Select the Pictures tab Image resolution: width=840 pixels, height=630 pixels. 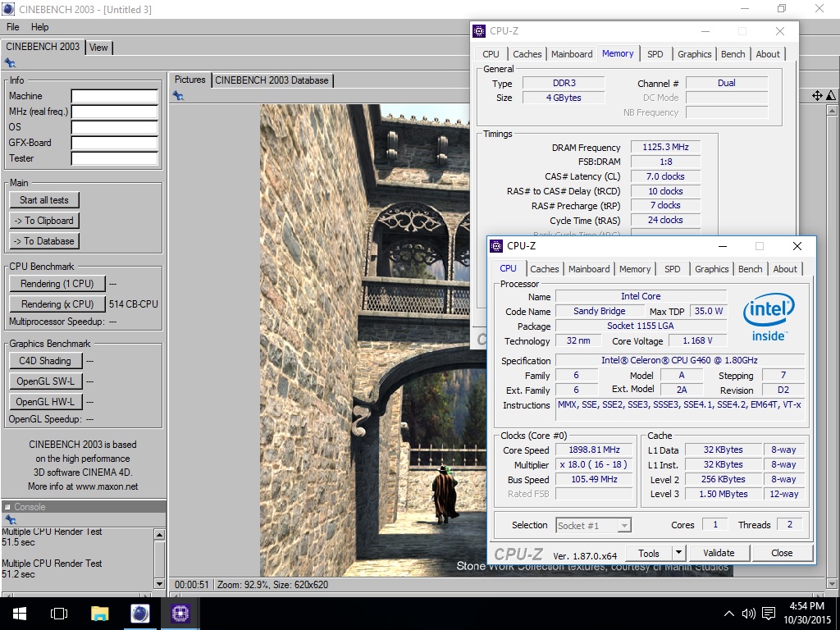[190, 80]
